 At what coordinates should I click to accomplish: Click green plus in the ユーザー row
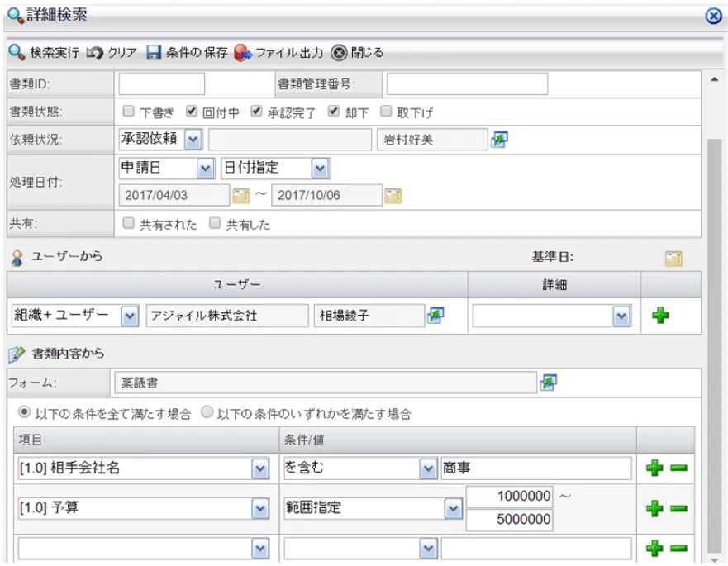(660, 316)
